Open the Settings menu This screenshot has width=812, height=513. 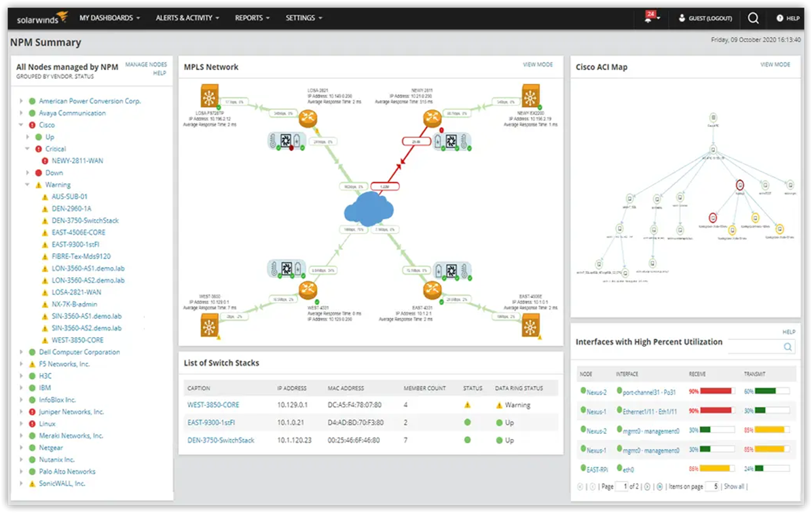click(x=304, y=18)
